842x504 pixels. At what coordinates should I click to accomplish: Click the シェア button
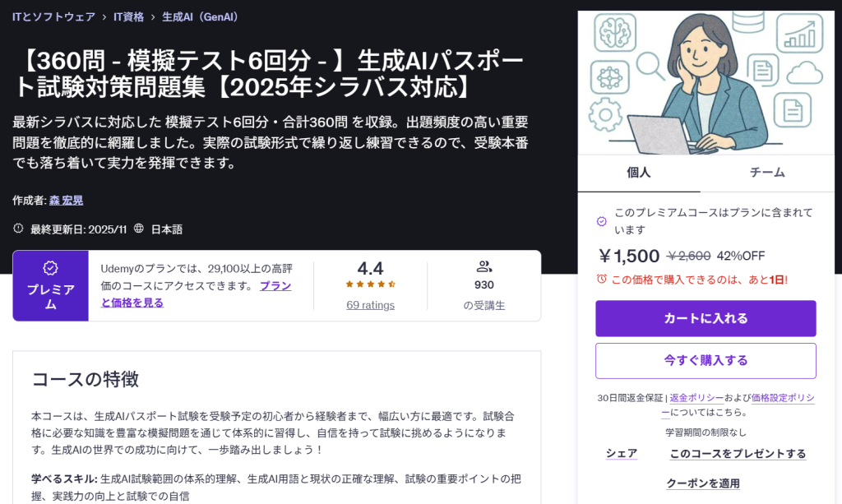[622, 453]
